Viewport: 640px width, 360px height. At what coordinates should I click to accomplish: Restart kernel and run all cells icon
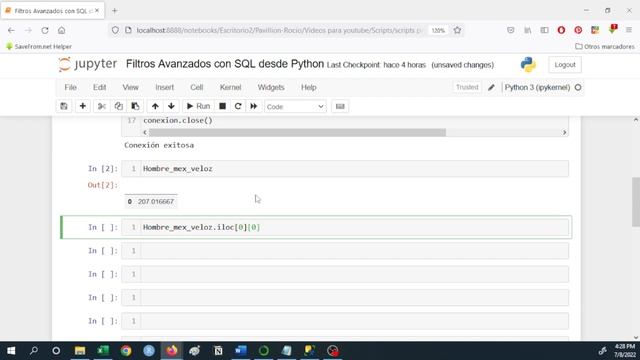pyautogui.click(x=253, y=107)
